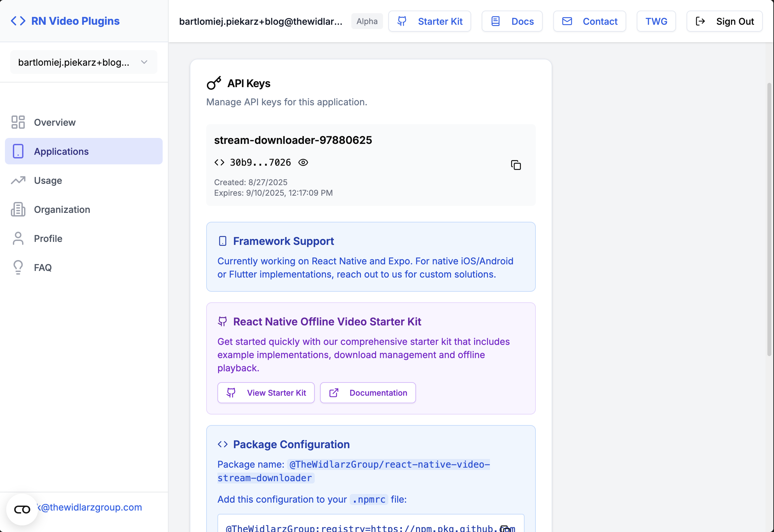This screenshot has width=774, height=532.
Task: Copy the .npmrc configuration snippet
Action: [505, 528]
